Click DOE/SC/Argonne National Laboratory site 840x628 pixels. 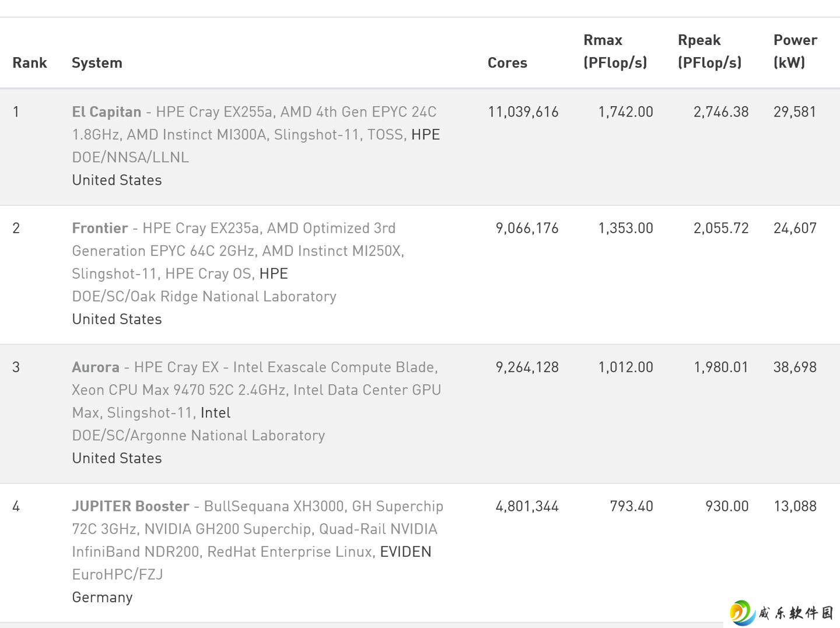pyautogui.click(x=198, y=435)
